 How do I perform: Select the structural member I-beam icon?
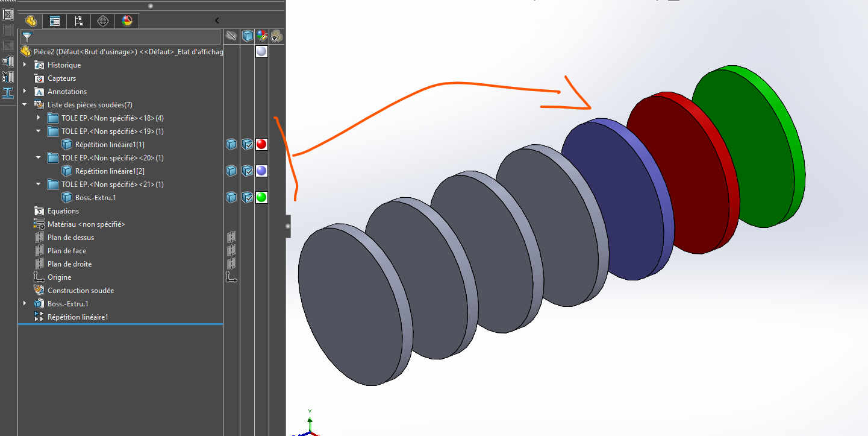point(8,93)
